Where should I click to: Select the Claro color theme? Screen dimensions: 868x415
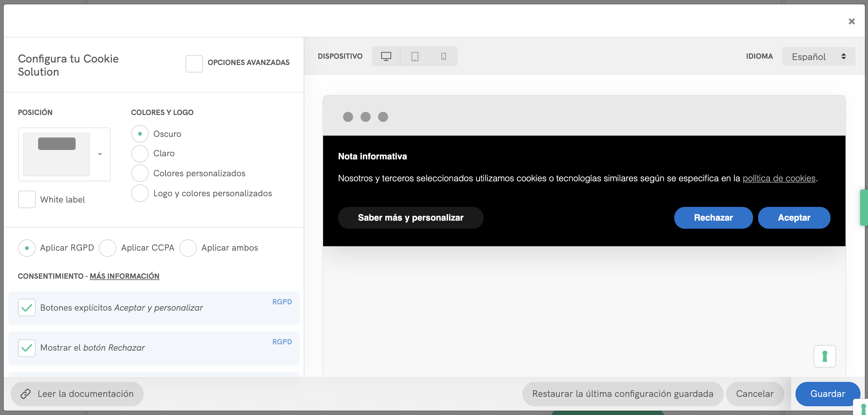[x=140, y=154]
